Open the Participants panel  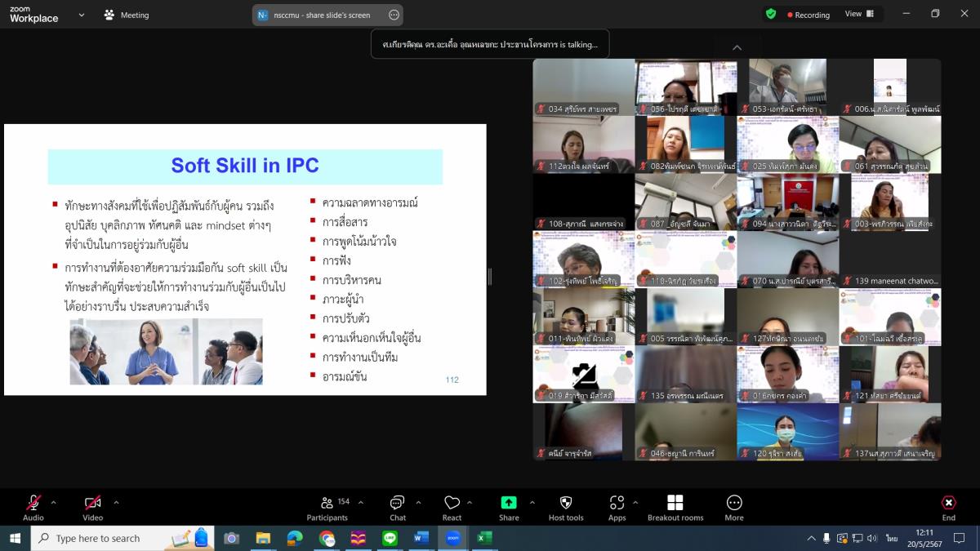327,508
